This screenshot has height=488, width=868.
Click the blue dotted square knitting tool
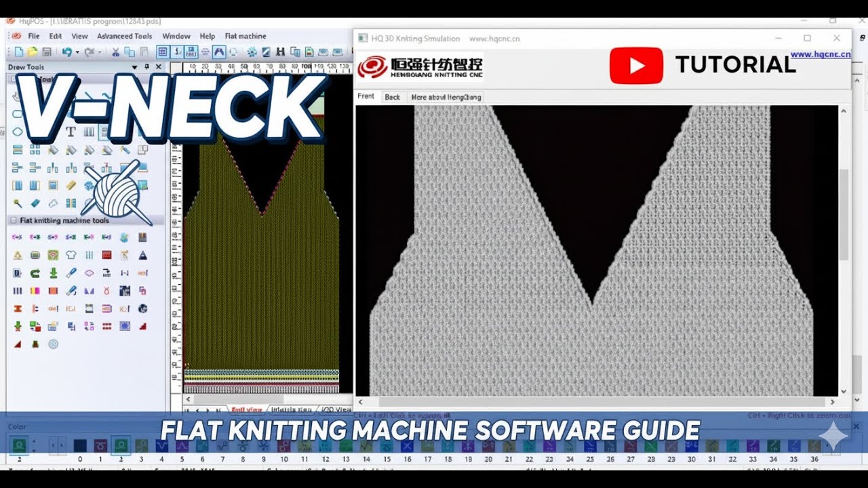(125, 326)
